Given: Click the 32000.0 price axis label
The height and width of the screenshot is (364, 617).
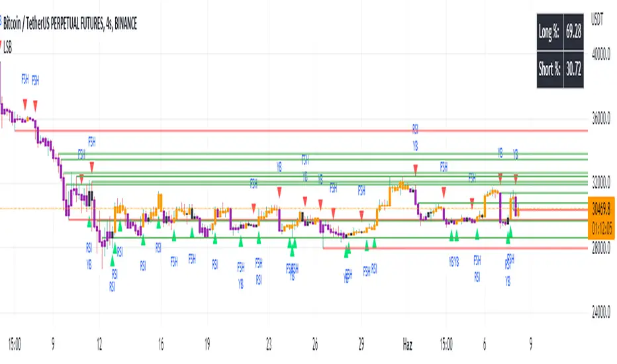Looking at the screenshot, I should click(601, 183).
